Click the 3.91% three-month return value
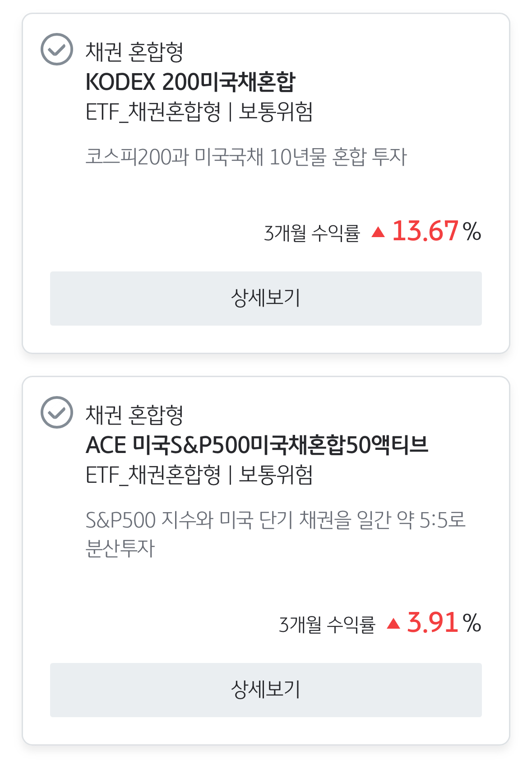 pyautogui.click(x=433, y=623)
